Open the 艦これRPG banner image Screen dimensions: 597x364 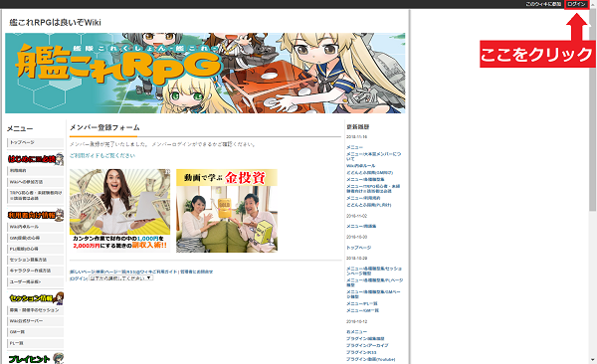205,73
